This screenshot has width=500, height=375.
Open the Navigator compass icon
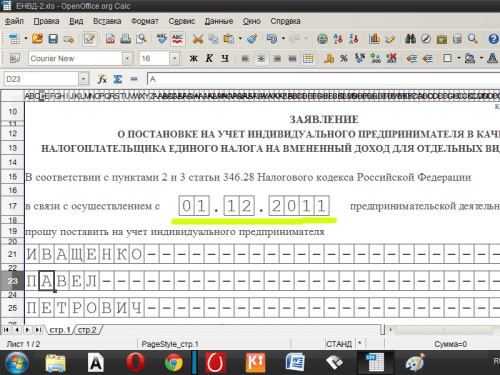(x=426, y=39)
